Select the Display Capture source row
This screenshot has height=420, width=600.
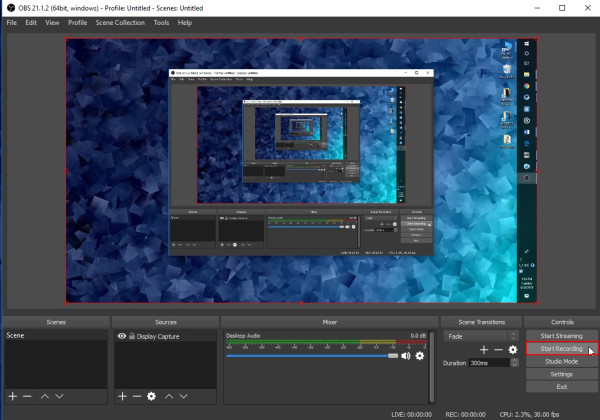click(x=165, y=336)
